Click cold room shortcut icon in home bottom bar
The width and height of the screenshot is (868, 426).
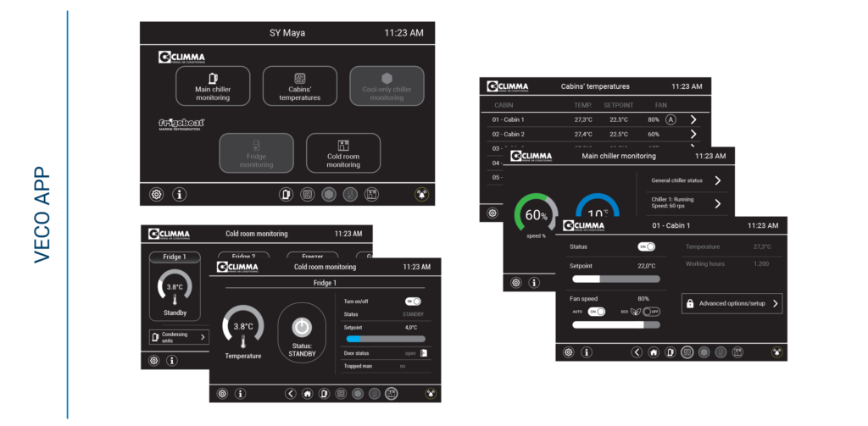pyautogui.click(x=370, y=194)
